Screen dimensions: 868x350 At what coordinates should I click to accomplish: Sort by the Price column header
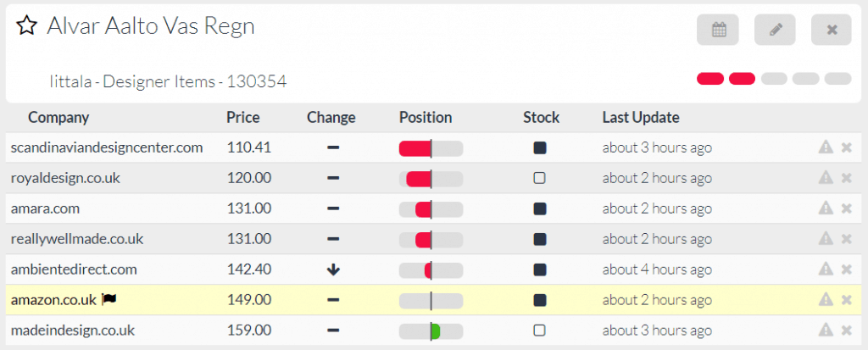coord(243,118)
